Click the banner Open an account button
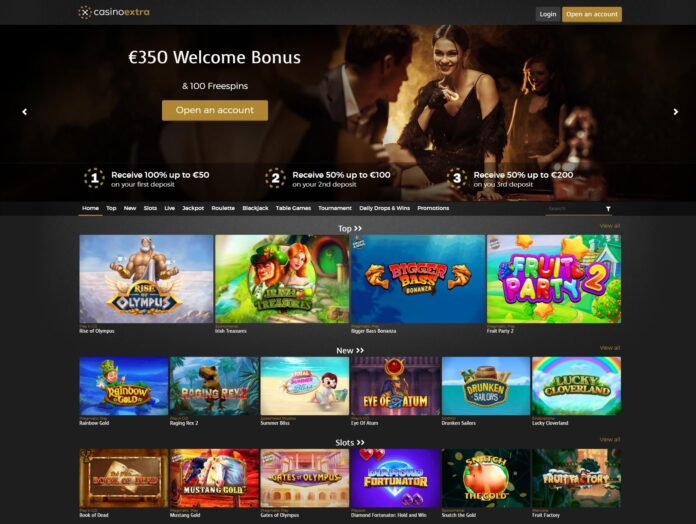Screen dimensions: 696x524 (215, 110)
